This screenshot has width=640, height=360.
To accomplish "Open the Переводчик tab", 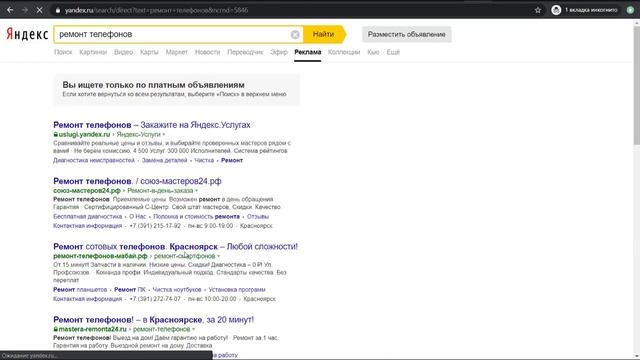I will click(x=245, y=52).
